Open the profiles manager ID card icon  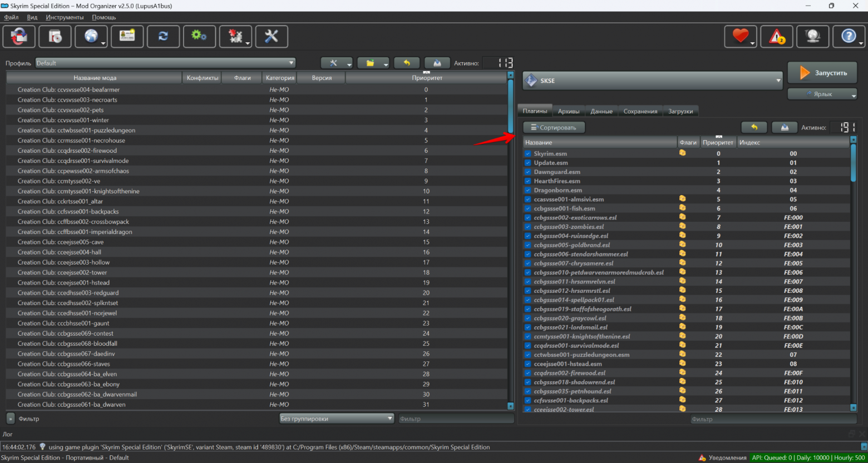(x=127, y=37)
